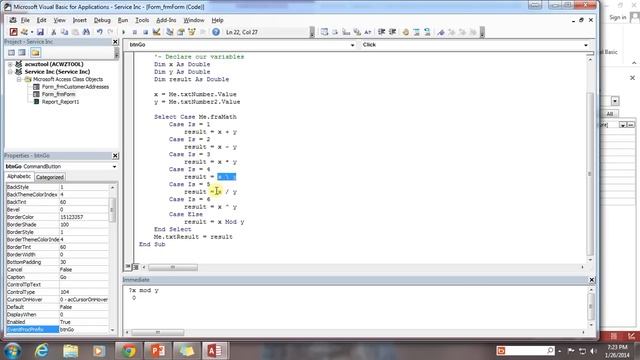
Task: Select Form_frmForm in project tree
Action: coord(58,94)
